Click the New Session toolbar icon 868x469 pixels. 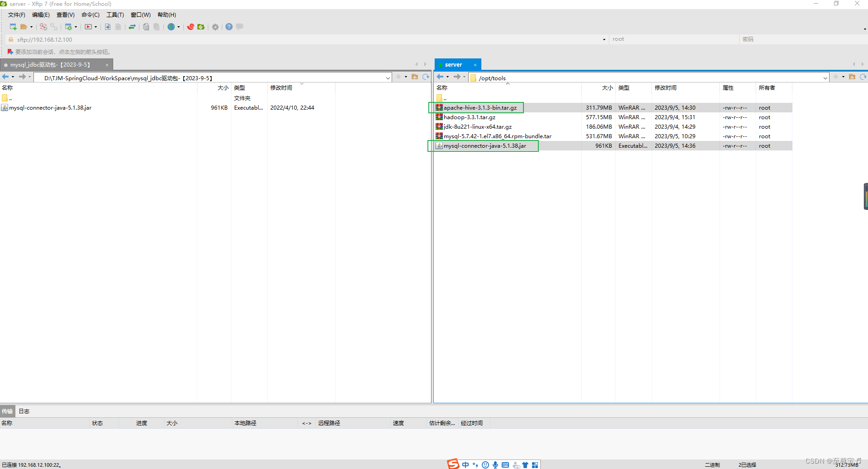click(x=13, y=27)
